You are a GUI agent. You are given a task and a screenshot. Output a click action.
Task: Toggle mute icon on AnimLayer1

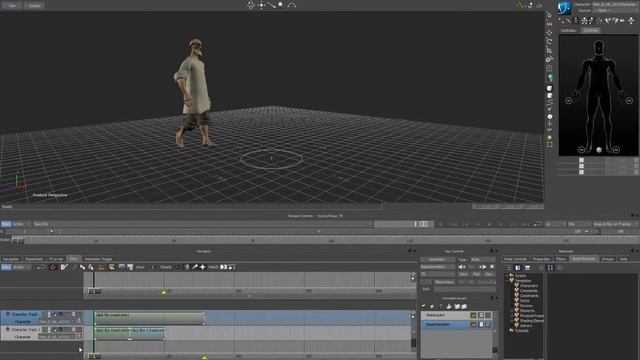[x=488, y=316]
